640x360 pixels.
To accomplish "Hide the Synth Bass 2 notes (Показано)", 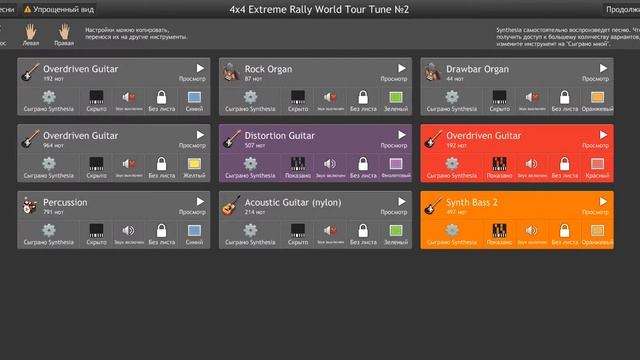I will 500,231.
